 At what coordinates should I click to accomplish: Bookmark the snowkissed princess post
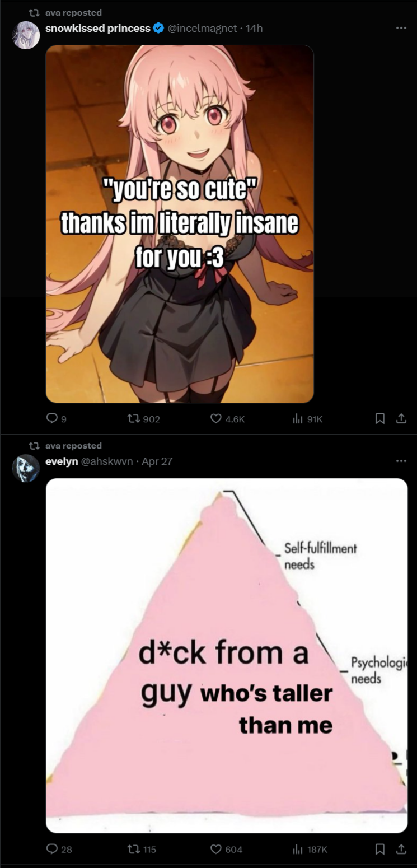pyautogui.click(x=379, y=418)
